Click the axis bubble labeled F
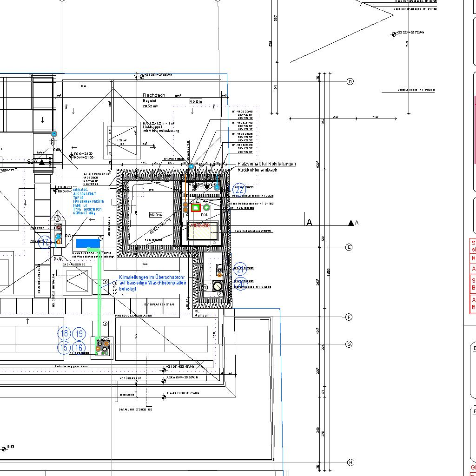 349,317
